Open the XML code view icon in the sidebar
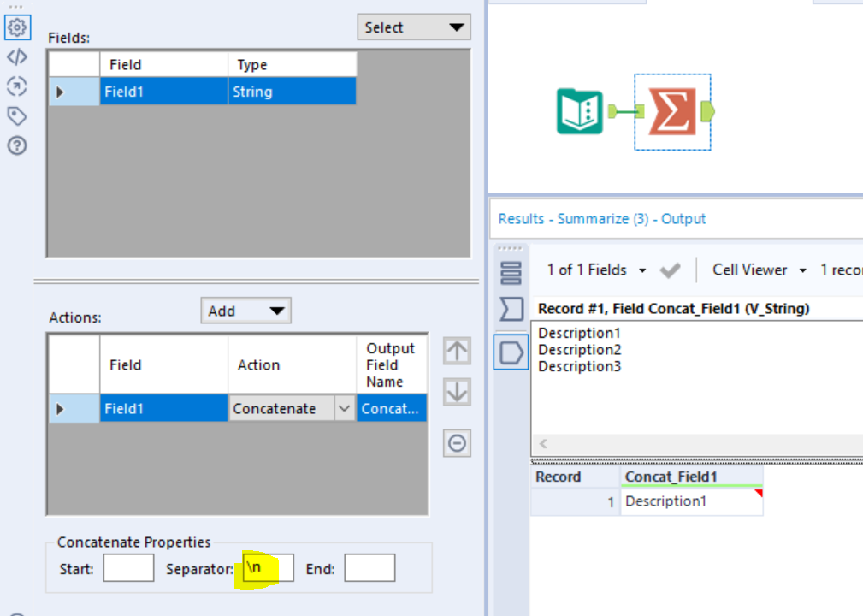Image resolution: width=863 pixels, height=616 pixels. click(17, 56)
